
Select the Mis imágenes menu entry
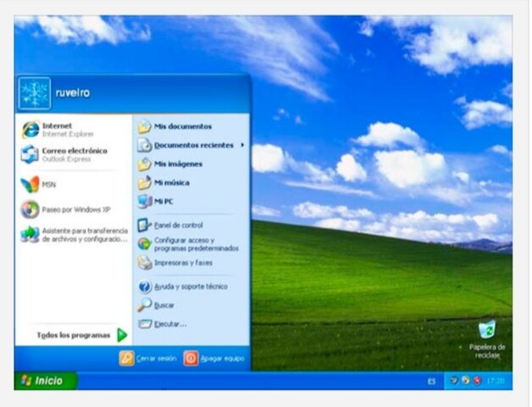(191, 164)
